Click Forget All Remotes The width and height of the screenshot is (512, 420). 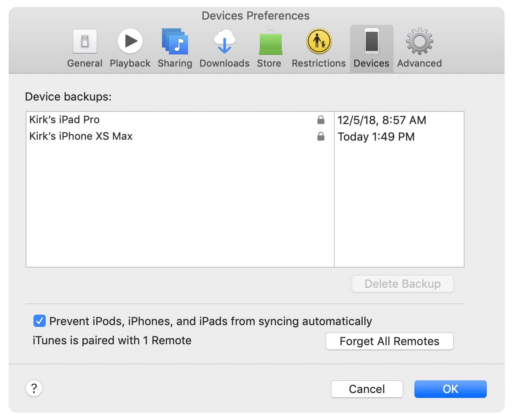point(389,341)
